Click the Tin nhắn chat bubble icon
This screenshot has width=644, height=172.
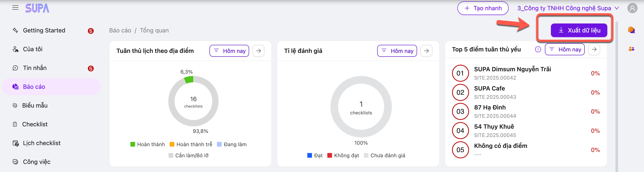15,68
